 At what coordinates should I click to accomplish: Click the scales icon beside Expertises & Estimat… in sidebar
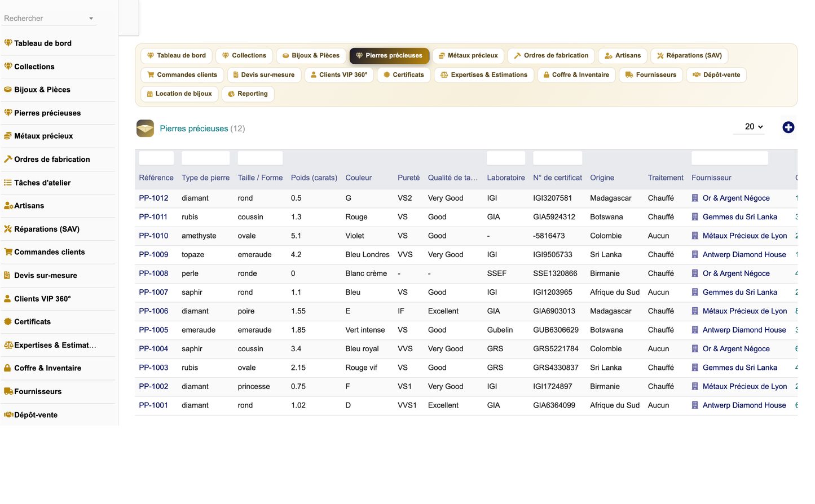click(8, 344)
